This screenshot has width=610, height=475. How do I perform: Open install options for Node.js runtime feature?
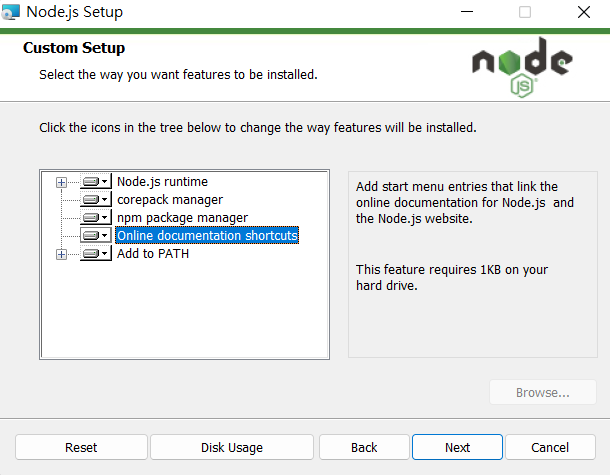pyautogui.click(x=96, y=182)
